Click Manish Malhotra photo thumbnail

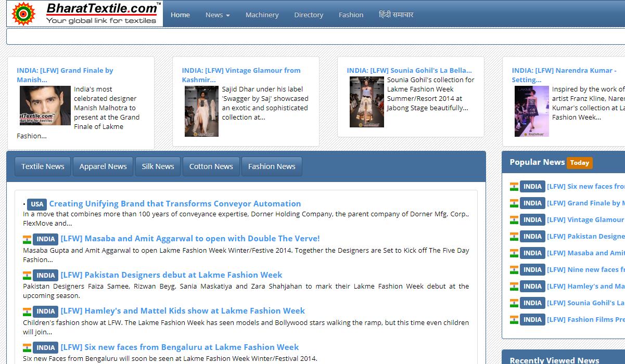(x=45, y=106)
